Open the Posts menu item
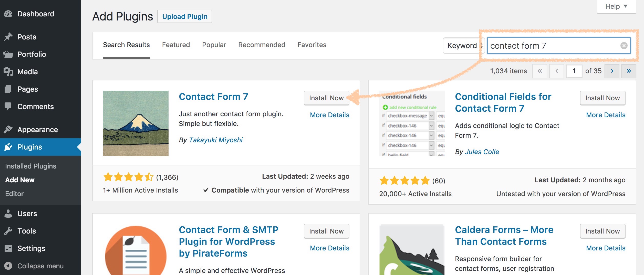This screenshot has width=644, height=275. pyautogui.click(x=40, y=37)
